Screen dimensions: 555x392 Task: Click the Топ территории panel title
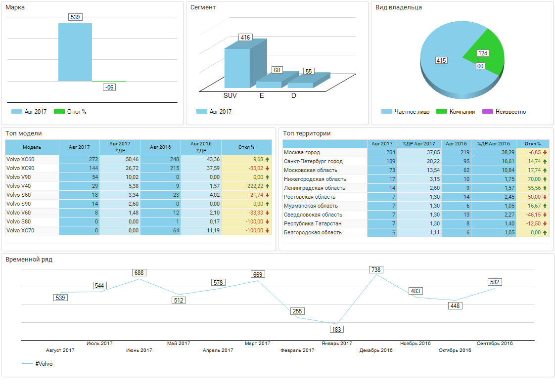(x=307, y=133)
